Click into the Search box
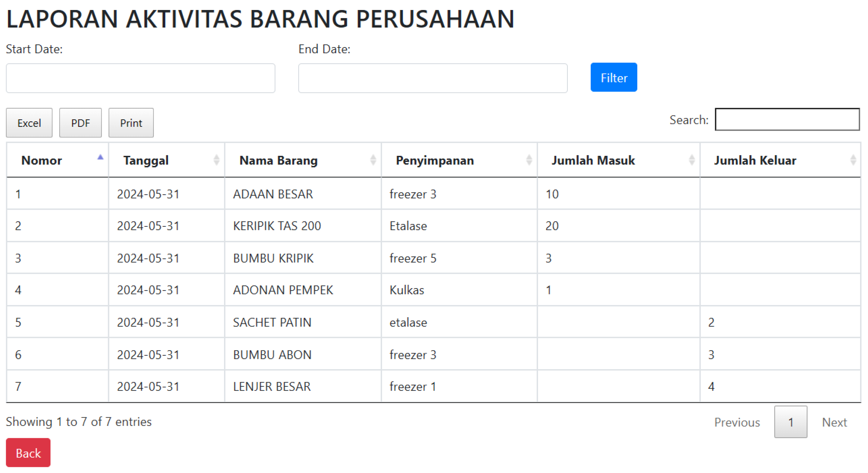 click(x=787, y=120)
